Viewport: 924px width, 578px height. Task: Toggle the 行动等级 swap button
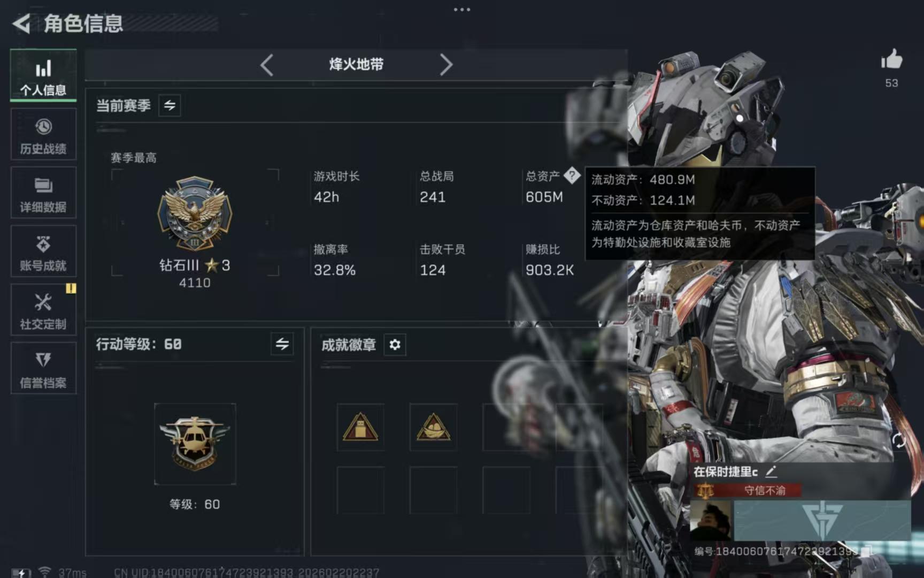tap(282, 344)
